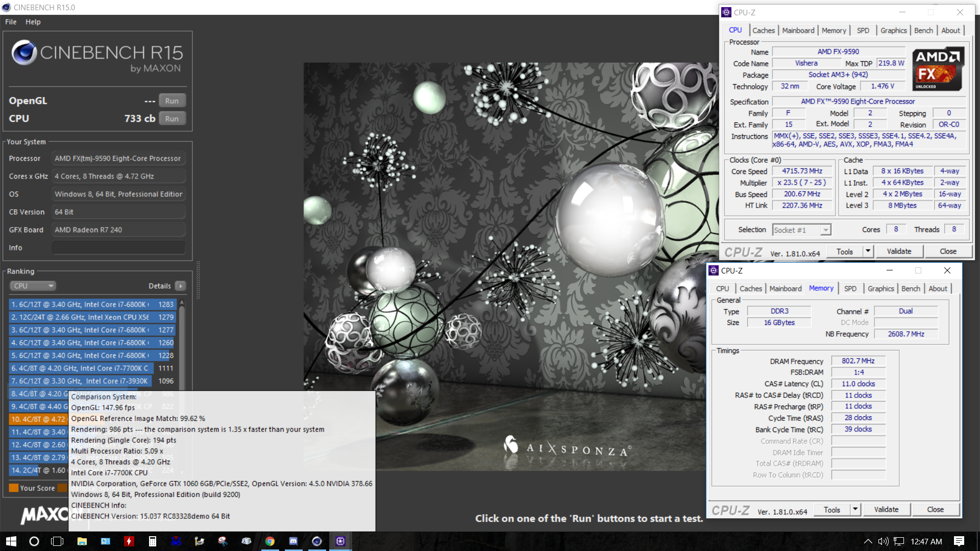Switch to Graphics tab in bottom CPU-Z
The height and width of the screenshot is (551, 980).
coord(880,289)
